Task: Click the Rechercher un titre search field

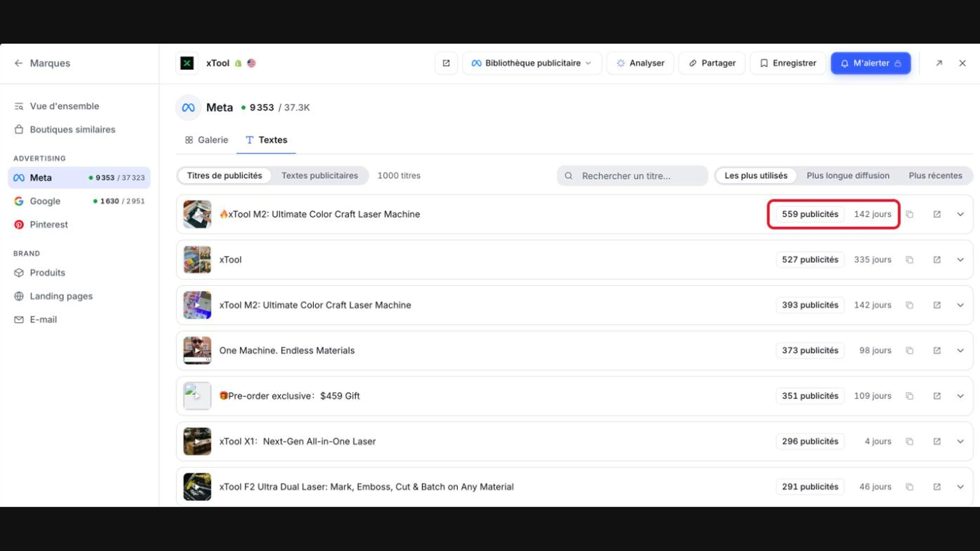Action: click(632, 176)
